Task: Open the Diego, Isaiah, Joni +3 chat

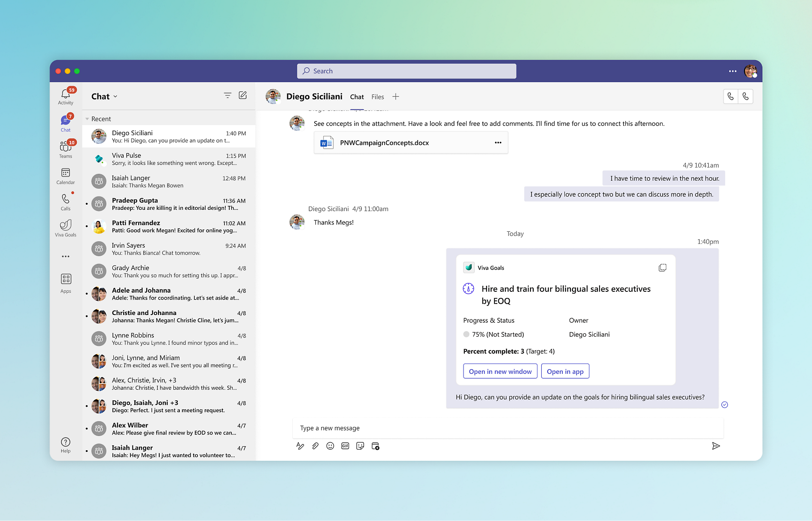Action: click(169, 406)
